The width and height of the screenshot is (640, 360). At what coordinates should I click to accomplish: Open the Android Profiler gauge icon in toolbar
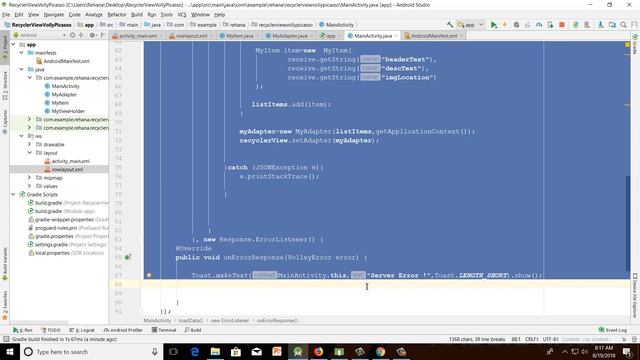[539, 24]
